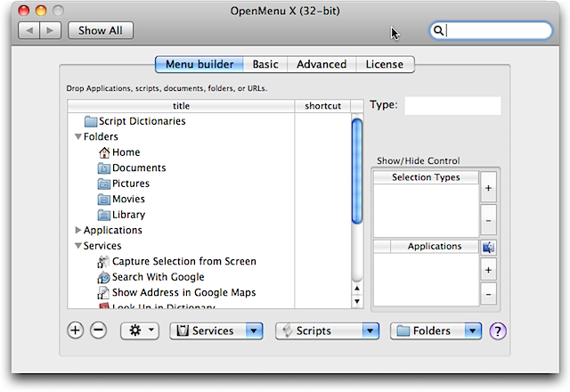The image size is (570, 392).
Task: Select the Services group label
Action: coord(102,246)
